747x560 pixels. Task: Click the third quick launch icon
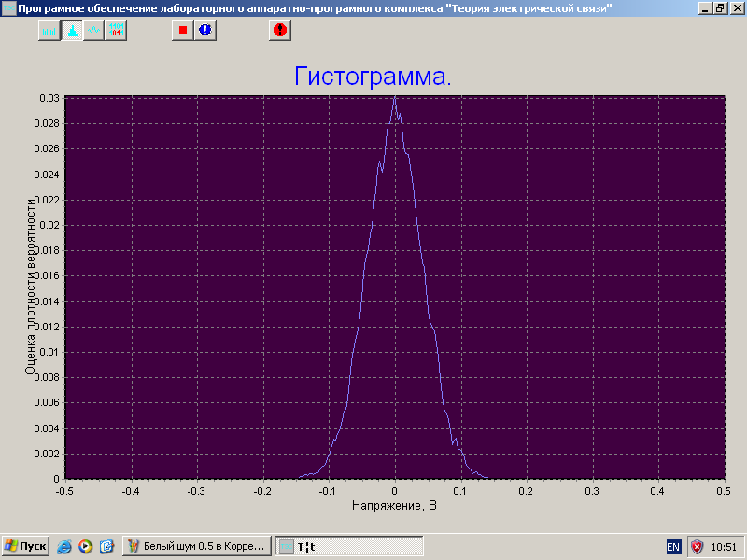(106, 546)
